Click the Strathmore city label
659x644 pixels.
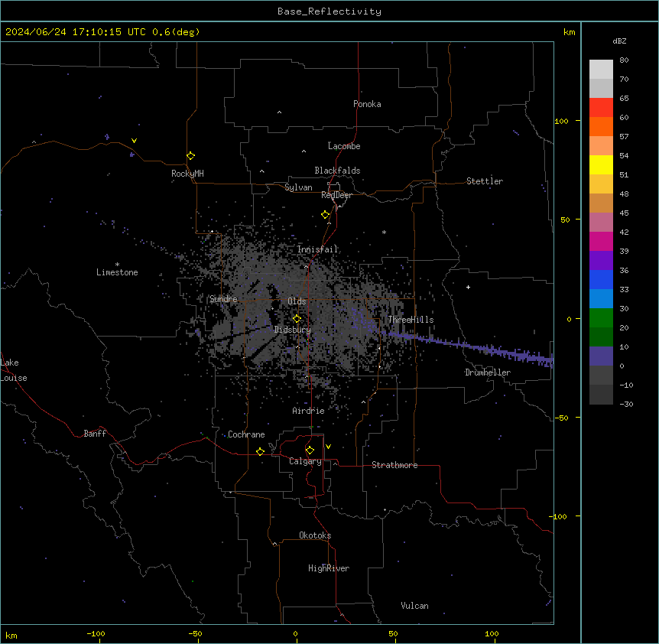coord(394,465)
